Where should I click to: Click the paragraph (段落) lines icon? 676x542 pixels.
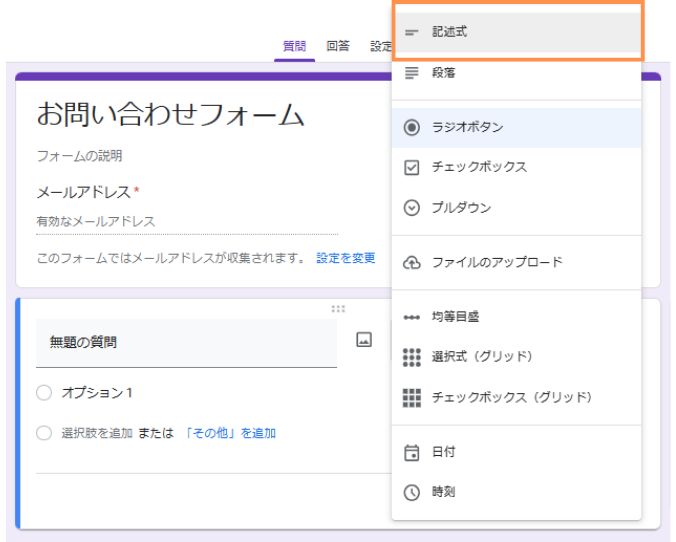pyautogui.click(x=411, y=73)
